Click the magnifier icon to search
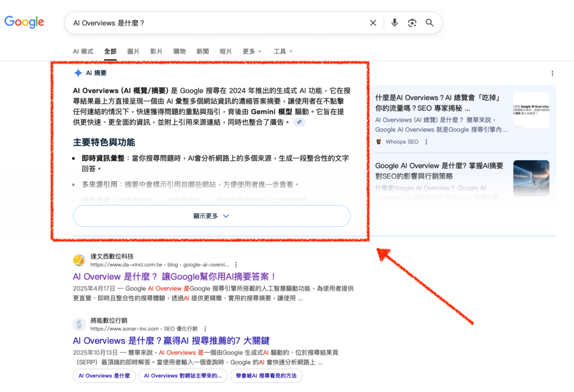Image resolution: width=574 pixels, height=392 pixels. [x=429, y=22]
